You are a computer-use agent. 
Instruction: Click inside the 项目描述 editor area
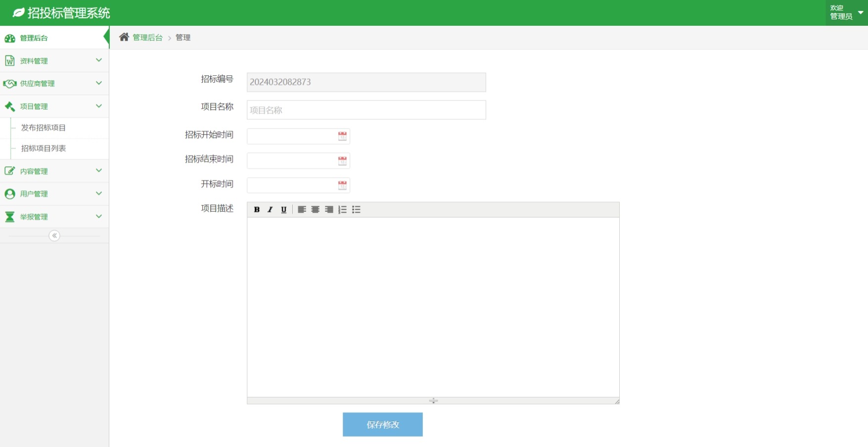(x=433, y=307)
